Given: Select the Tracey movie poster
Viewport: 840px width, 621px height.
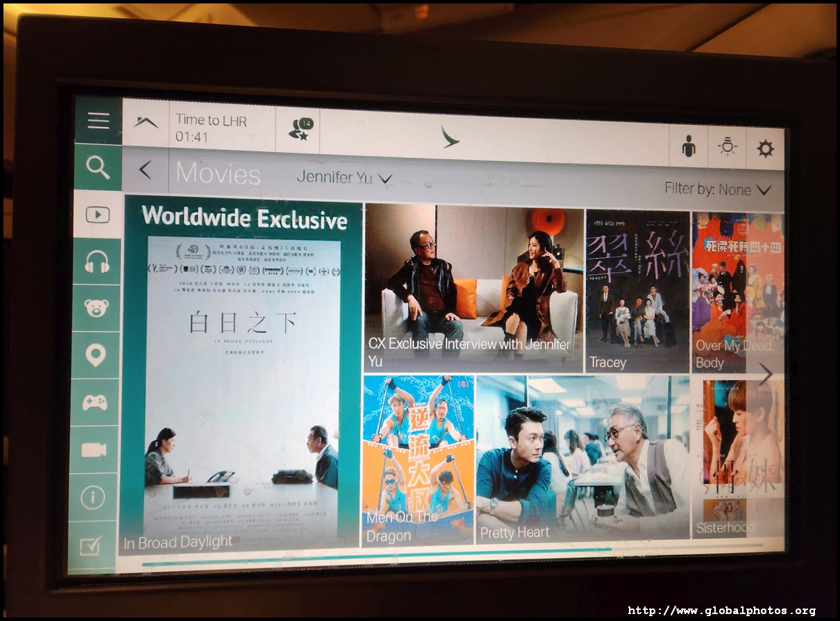Looking at the screenshot, I should click(637, 291).
